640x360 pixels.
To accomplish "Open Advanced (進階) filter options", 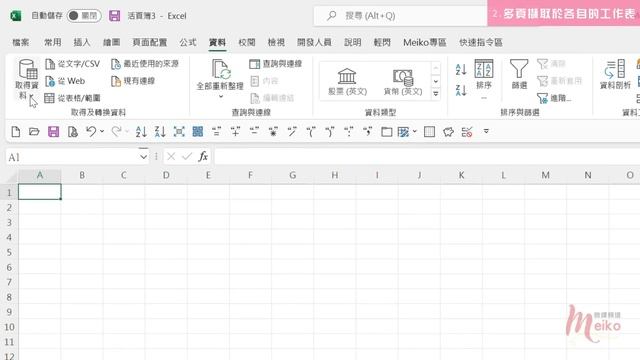I will 554,98.
